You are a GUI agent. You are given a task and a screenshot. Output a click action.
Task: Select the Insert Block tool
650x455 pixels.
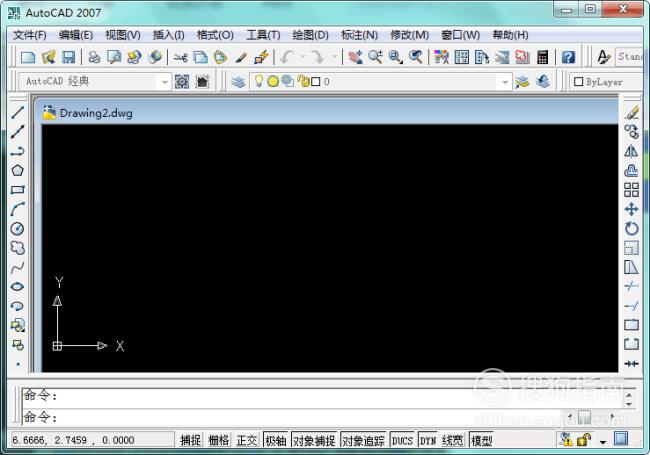point(17,325)
